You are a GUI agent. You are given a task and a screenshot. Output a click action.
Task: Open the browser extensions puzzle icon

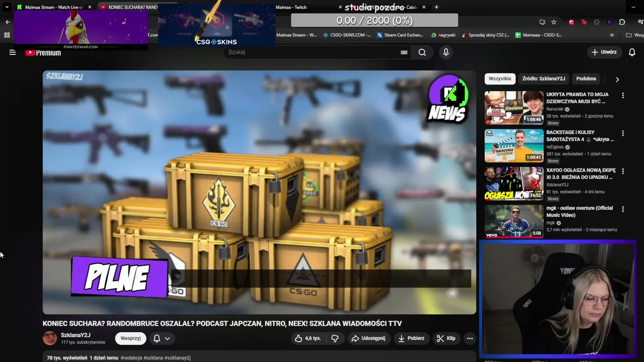coord(622,22)
